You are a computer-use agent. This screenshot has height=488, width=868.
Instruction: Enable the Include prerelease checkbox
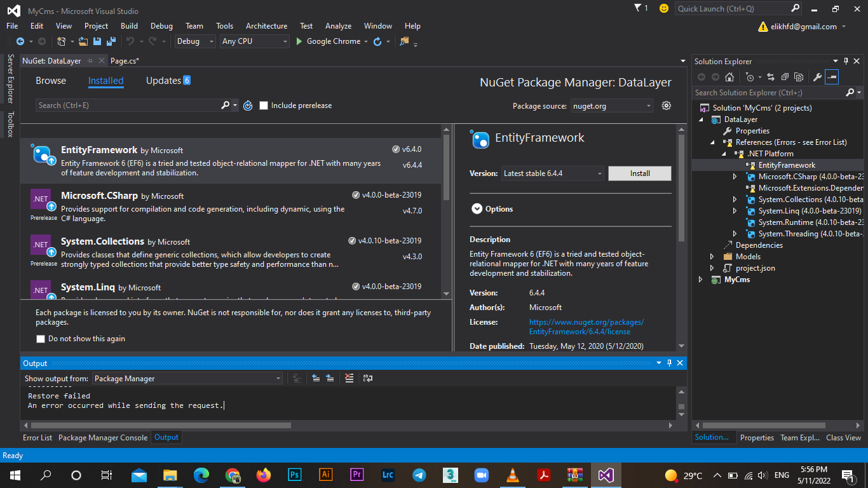264,105
